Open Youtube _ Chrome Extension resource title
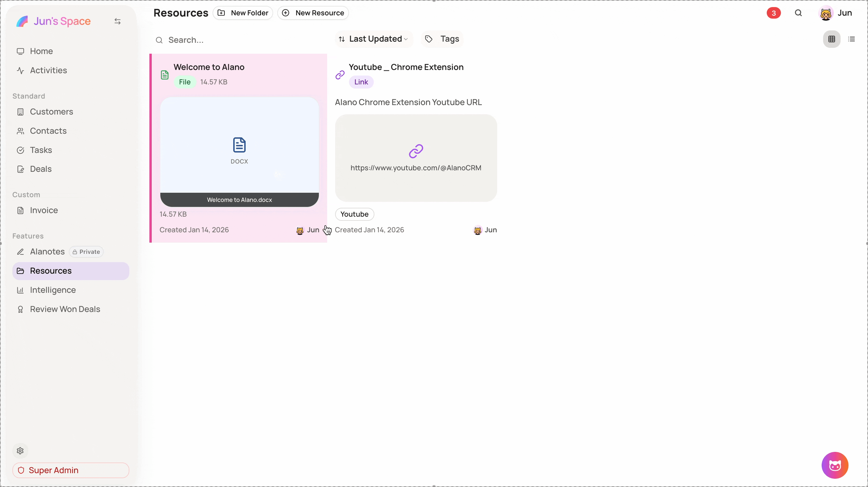Screen dimensions: 868x487 pos(406,67)
